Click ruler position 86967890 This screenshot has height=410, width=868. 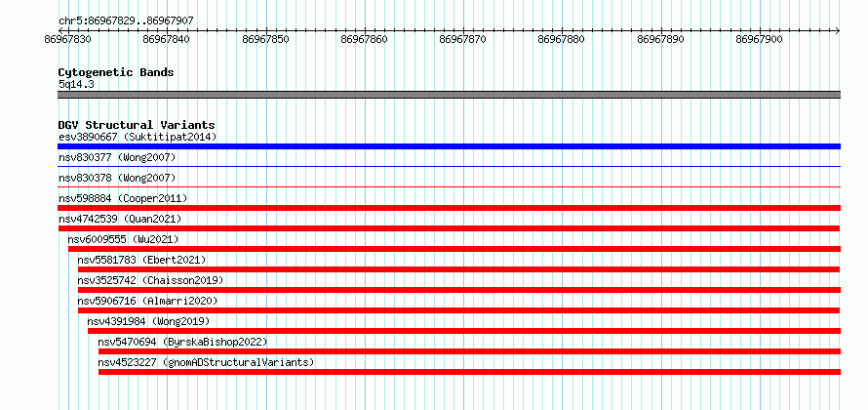[660, 39]
